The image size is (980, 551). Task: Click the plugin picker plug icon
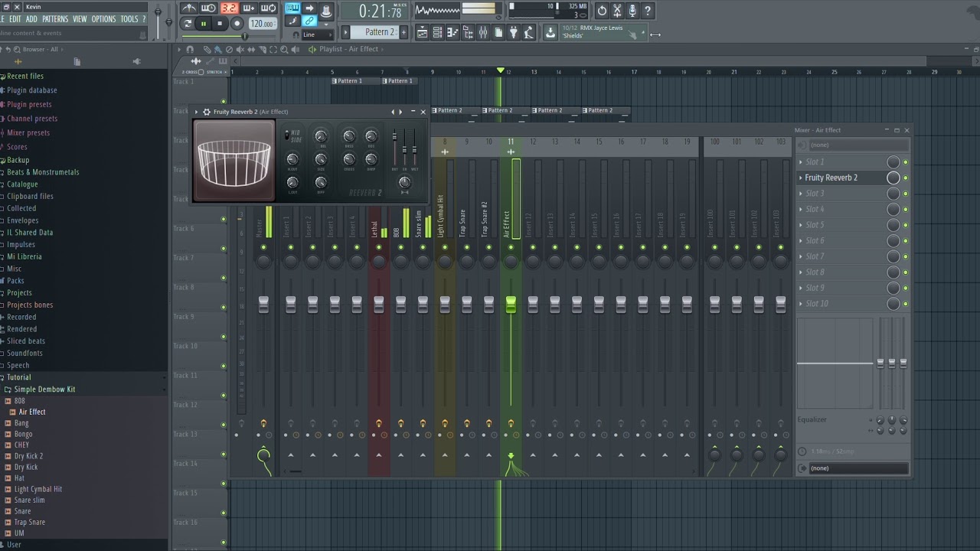pos(513,32)
